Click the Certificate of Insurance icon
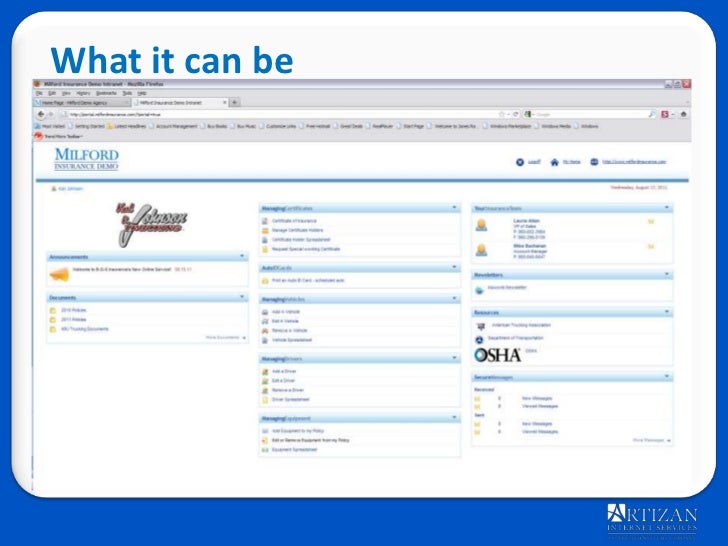728x546 pixels. tap(265, 221)
